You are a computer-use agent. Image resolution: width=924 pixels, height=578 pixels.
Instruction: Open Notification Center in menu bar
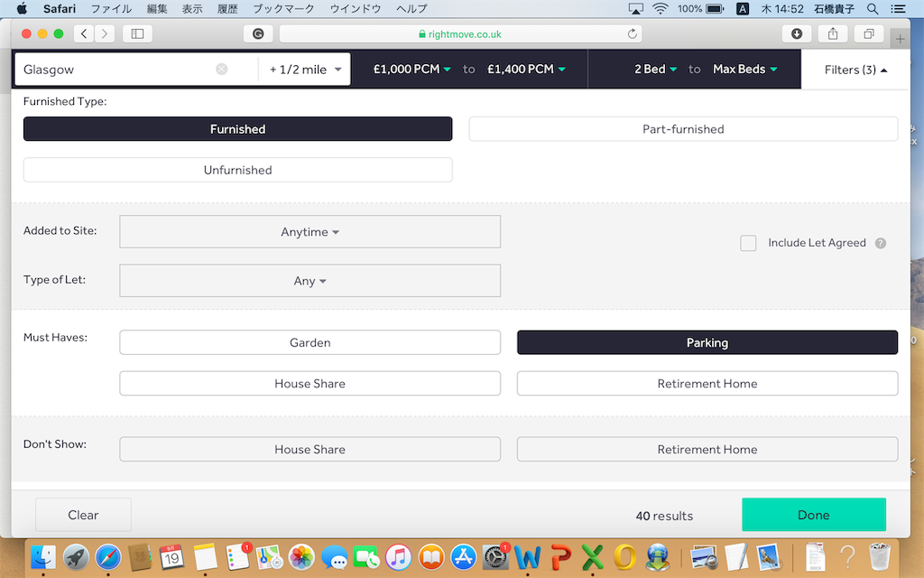(x=898, y=9)
